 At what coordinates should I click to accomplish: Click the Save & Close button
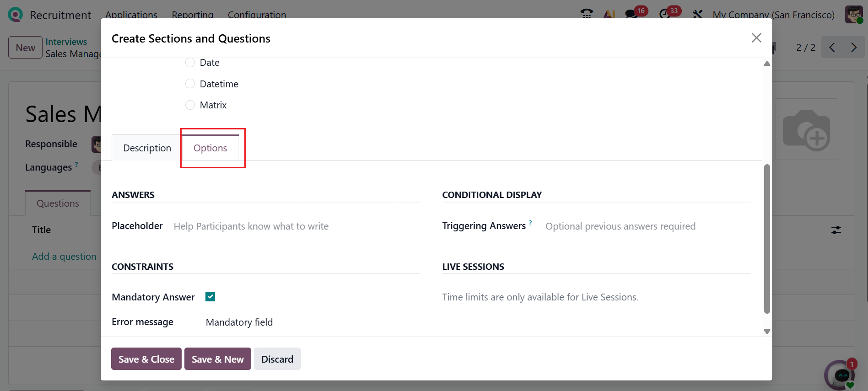click(146, 359)
